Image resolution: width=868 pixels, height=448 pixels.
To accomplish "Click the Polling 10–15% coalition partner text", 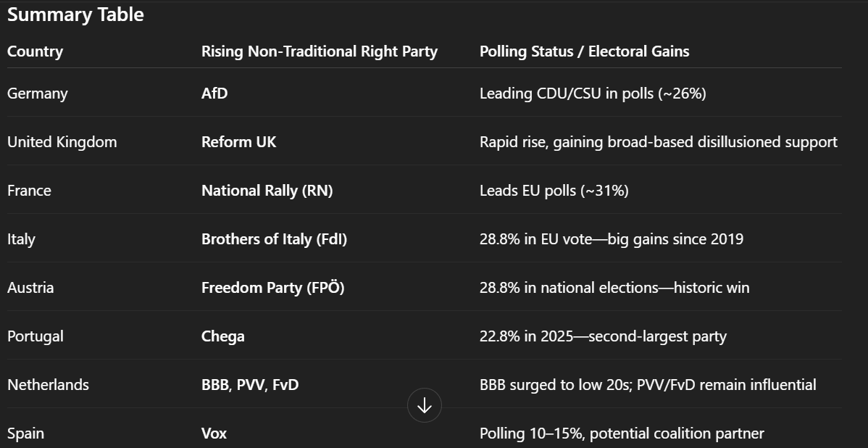I will pos(621,434).
